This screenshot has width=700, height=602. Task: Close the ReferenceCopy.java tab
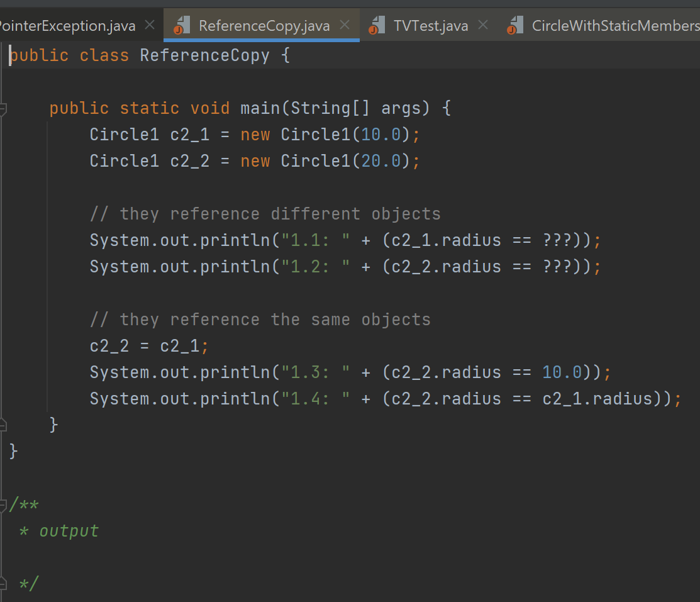coord(344,25)
